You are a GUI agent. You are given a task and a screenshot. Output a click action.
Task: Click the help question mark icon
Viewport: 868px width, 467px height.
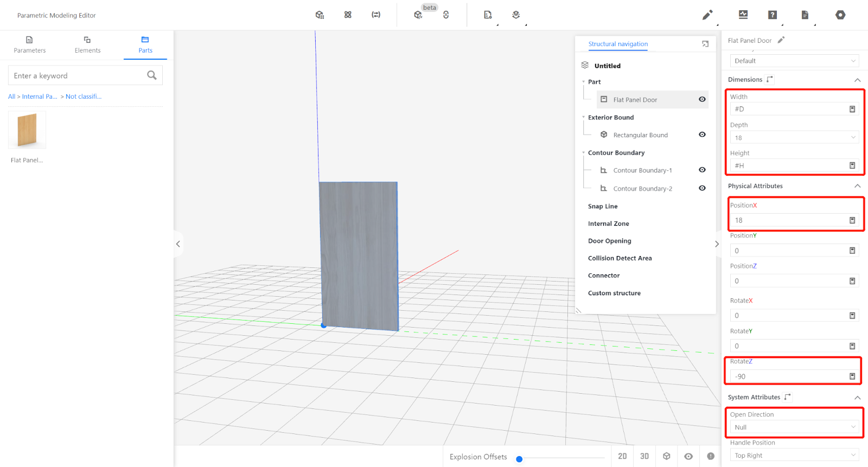(773, 15)
